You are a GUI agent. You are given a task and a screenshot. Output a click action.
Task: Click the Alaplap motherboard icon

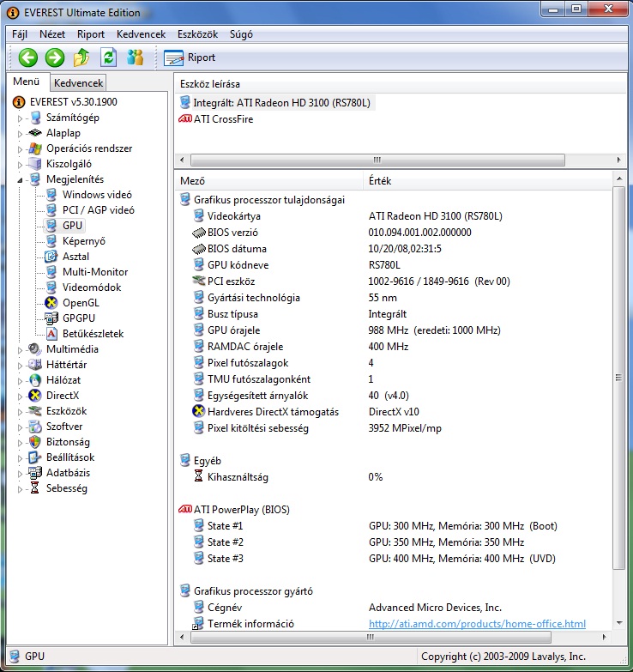[x=35, y=133]
